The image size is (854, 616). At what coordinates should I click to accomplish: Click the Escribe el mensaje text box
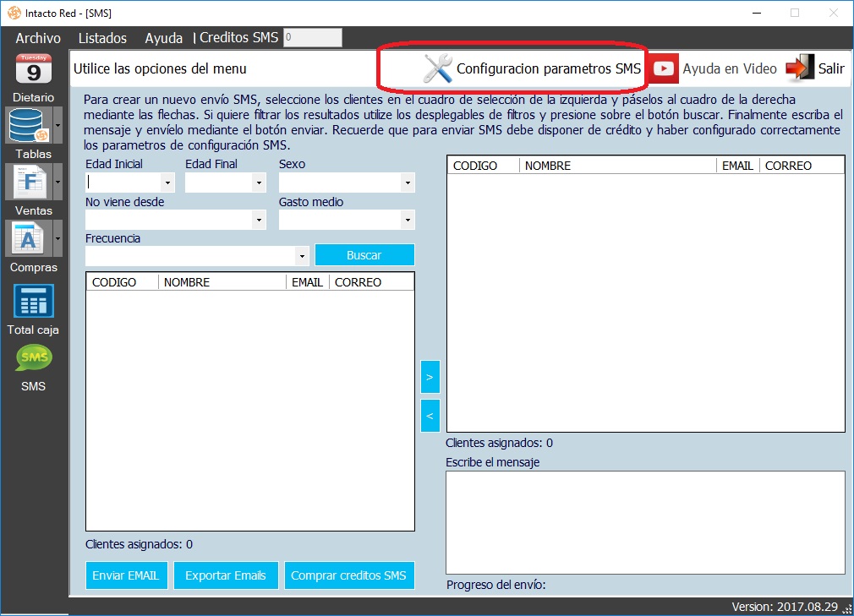point(645,522)
